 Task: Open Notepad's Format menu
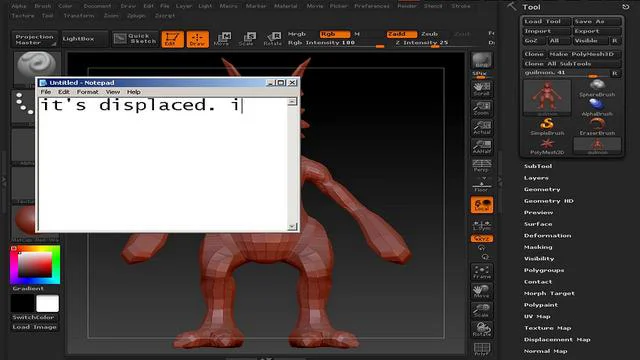87,92
